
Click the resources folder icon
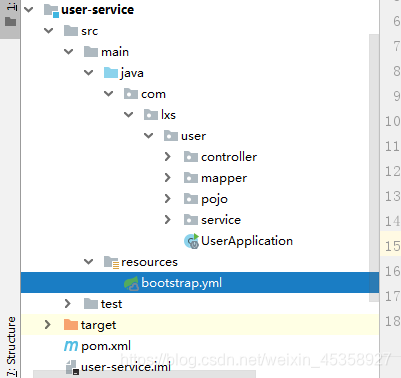point(111,262)
